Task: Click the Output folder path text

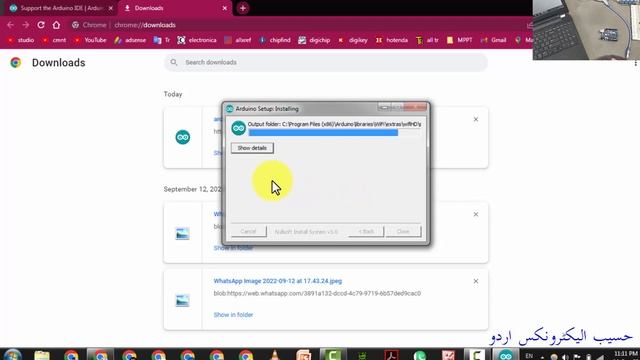Action: coord(334,124)
